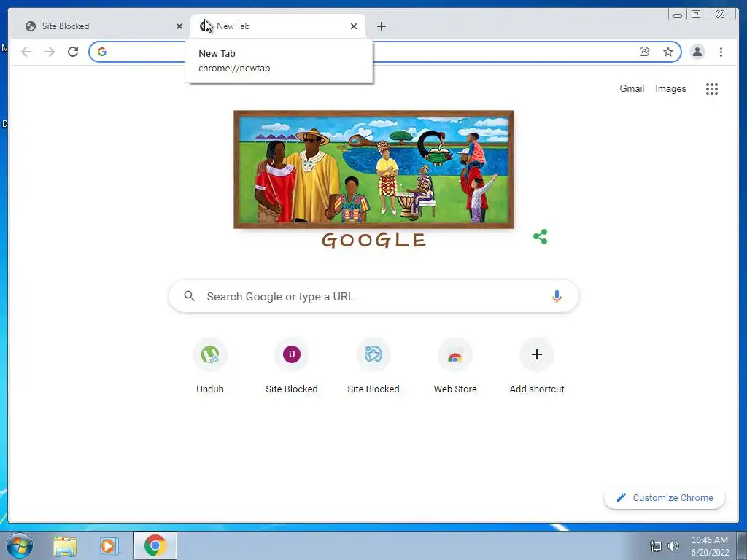Click the Customize Chrome button

(665, 497)
